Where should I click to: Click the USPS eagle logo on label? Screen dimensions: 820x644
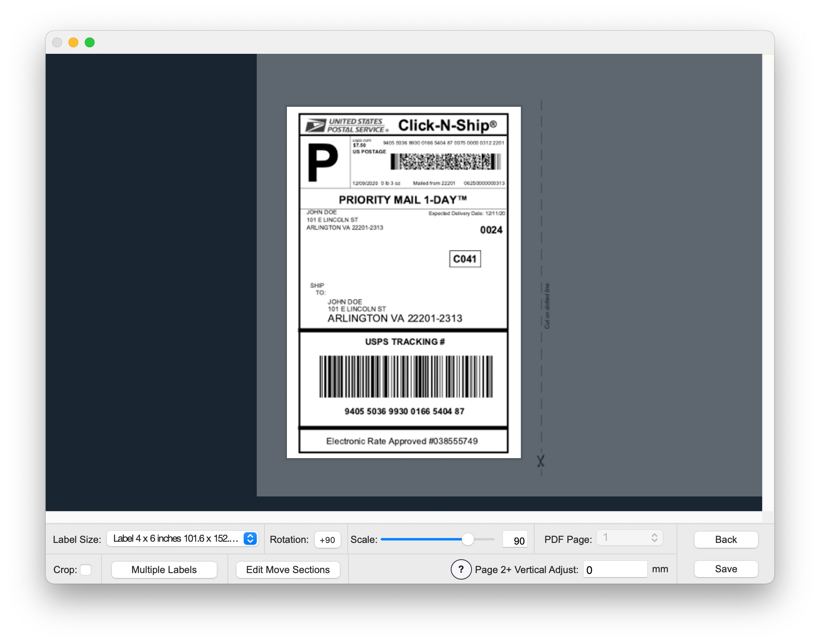[x=315, y=125]
